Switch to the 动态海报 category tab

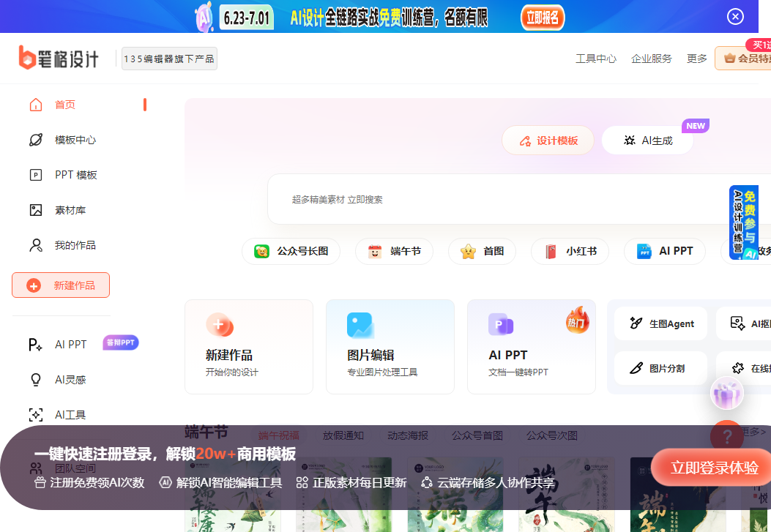tap(408, 435)
